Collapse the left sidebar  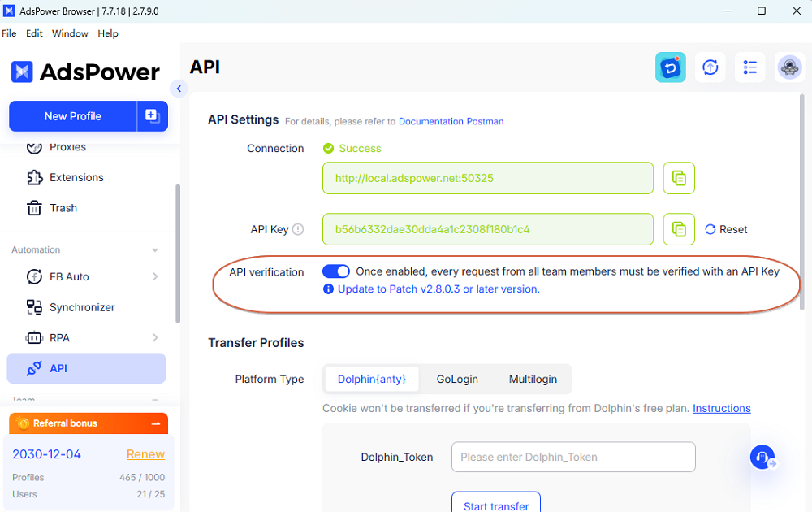pyautogui.click(x=179, y=89)
